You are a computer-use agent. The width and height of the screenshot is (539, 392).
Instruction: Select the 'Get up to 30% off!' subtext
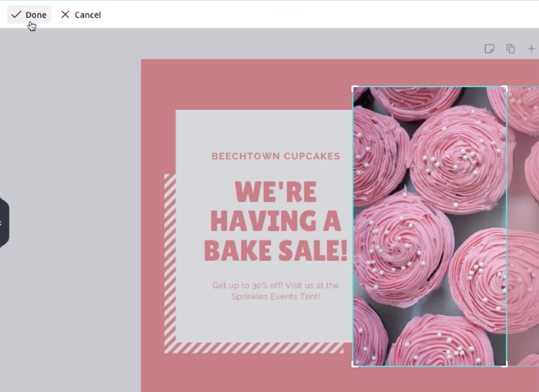(x=276, y=291)
